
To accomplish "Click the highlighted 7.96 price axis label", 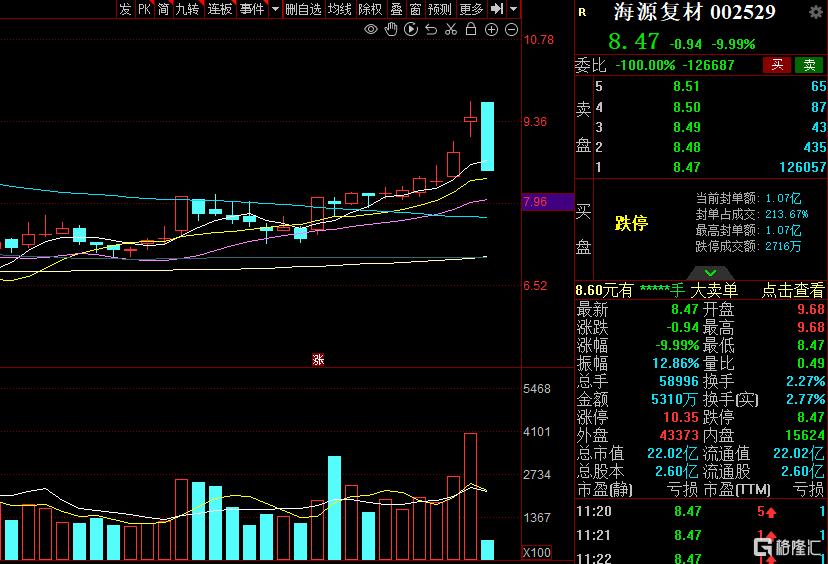I will tap(547, 202).
